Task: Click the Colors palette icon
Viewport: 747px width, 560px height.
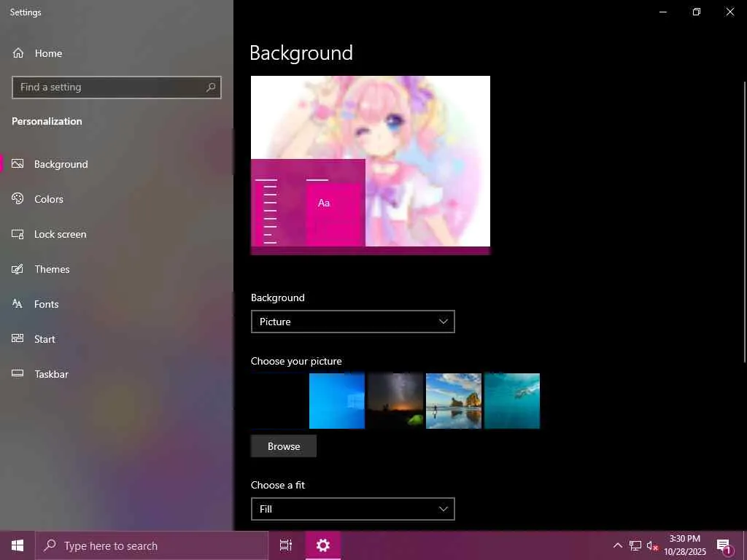Action: [x=18, y=198]
